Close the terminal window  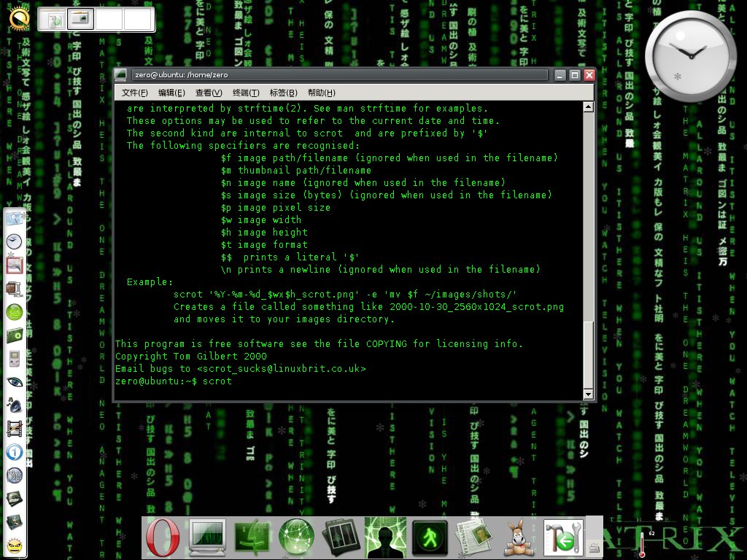coord(589,75)
